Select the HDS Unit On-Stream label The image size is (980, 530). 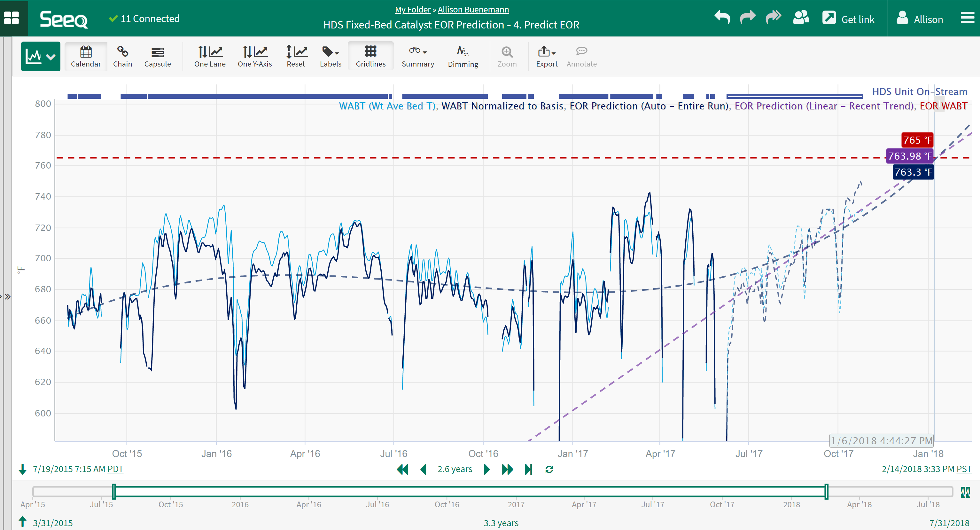[x=920, y=92]
